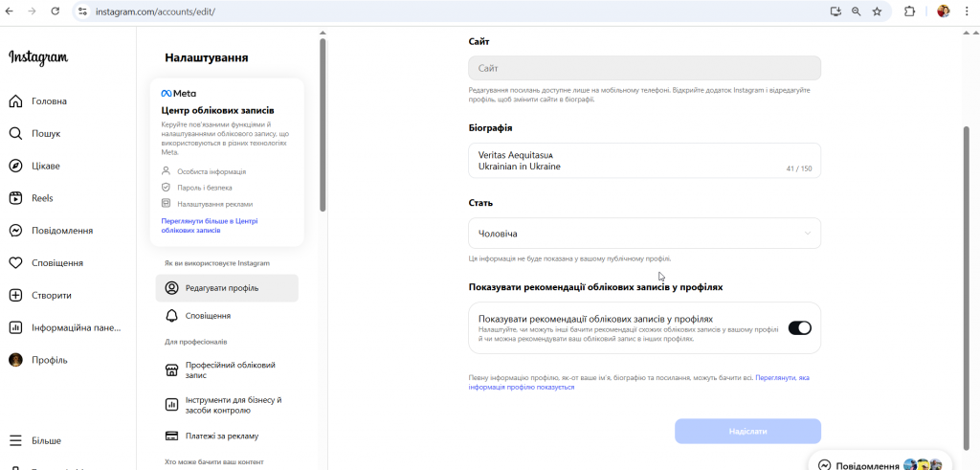980x470 pixels.
Task: Open Цікаве explore compass icon
Action: pos(15,166)
